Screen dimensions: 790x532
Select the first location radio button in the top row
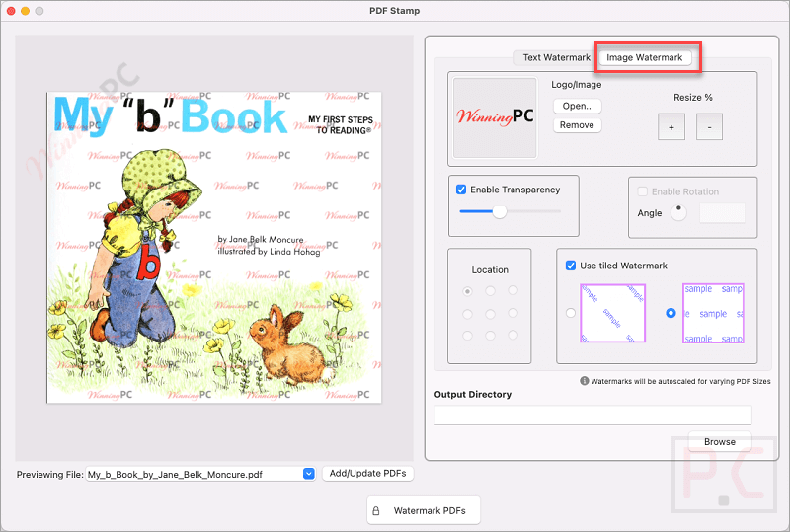pos(467,291)
